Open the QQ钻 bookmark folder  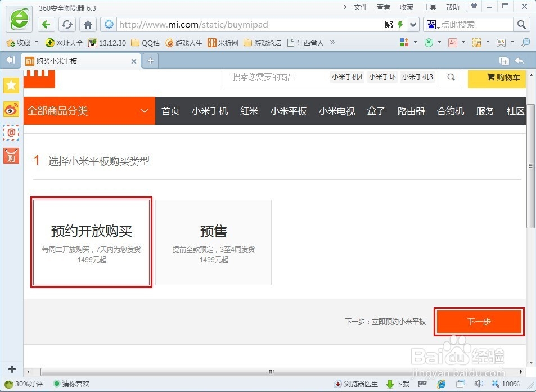[146, 43]
